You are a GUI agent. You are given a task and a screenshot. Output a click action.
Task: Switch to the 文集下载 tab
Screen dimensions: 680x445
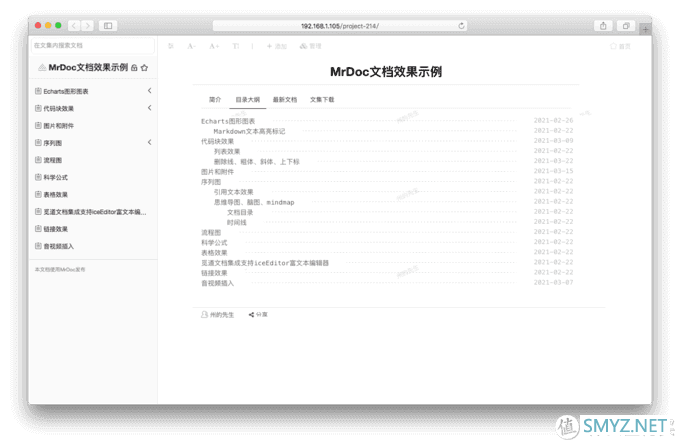(322, 99)
